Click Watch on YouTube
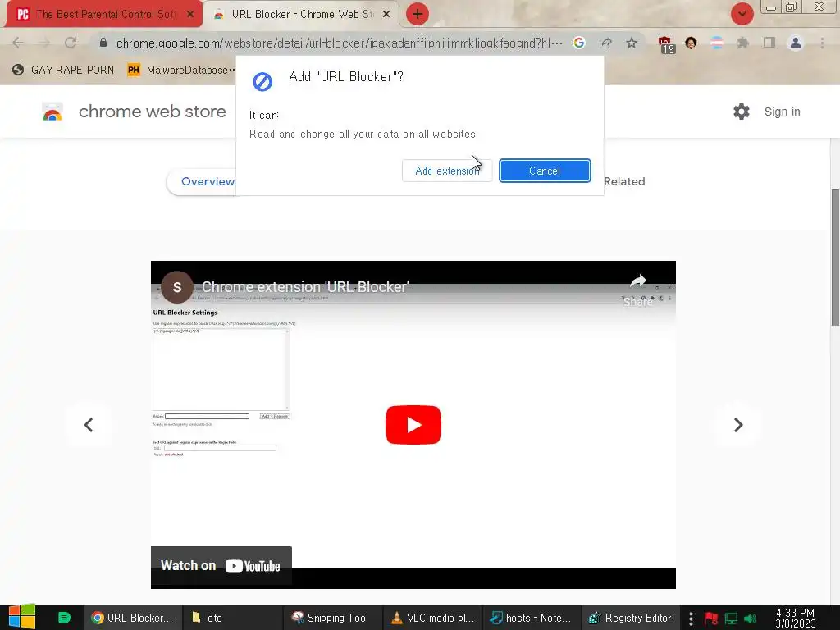840x630 pixels. (x=221, y=566)
